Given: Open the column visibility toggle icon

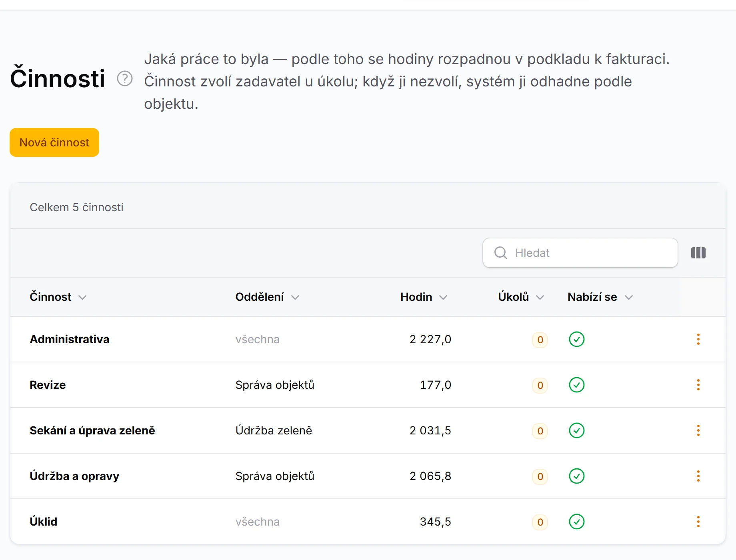Looking at the screenshot, I should (x=698, y=253).
